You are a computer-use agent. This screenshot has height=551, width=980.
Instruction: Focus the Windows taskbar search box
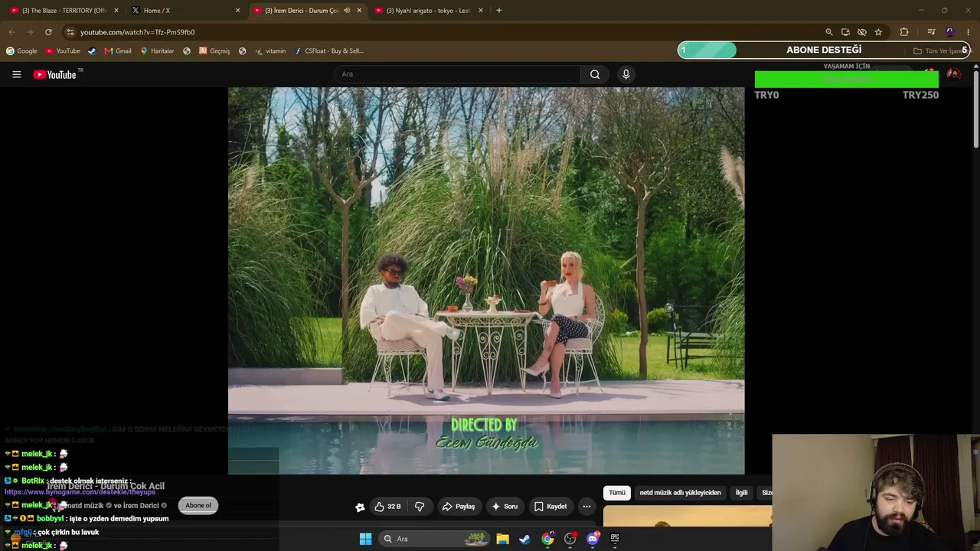point(435,539)
